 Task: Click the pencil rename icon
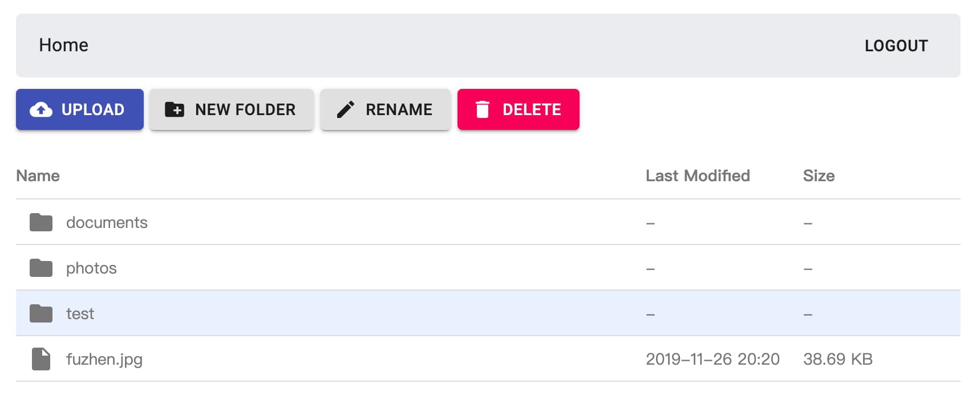click(346, 109)
